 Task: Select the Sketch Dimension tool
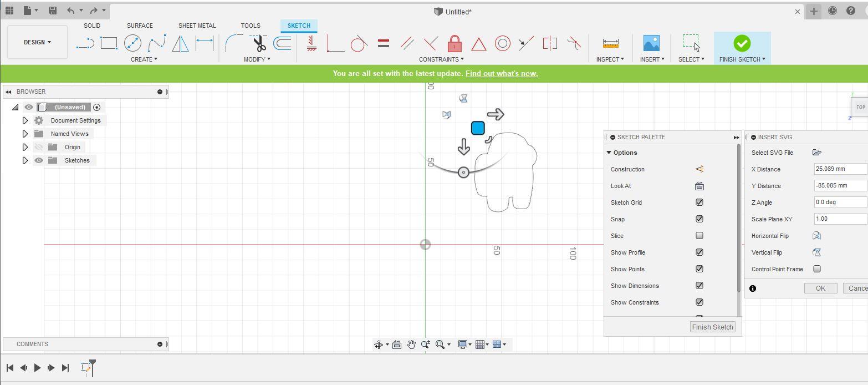205,43
